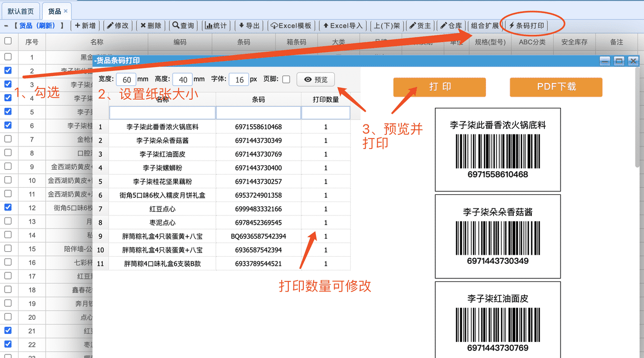This screenshot has width=644, height=358.
Task: Click the 打印数量 column filter box
Action: coord(326,113)
